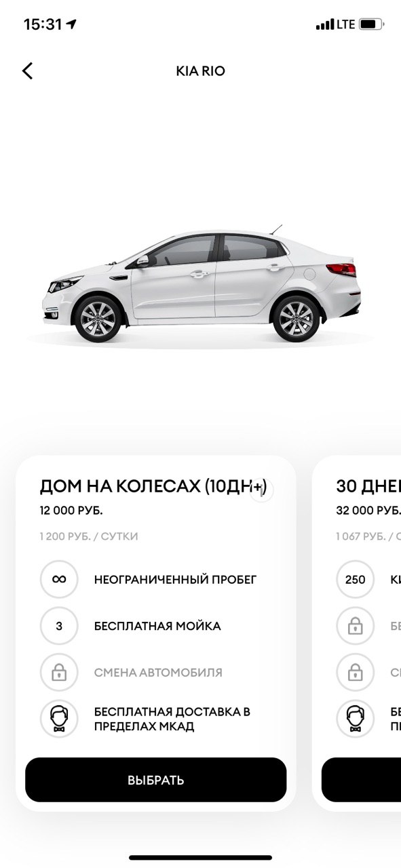Tap the second card's upper lock icon
This screenshot has width=401, height=868.
(x=355, y=626)
